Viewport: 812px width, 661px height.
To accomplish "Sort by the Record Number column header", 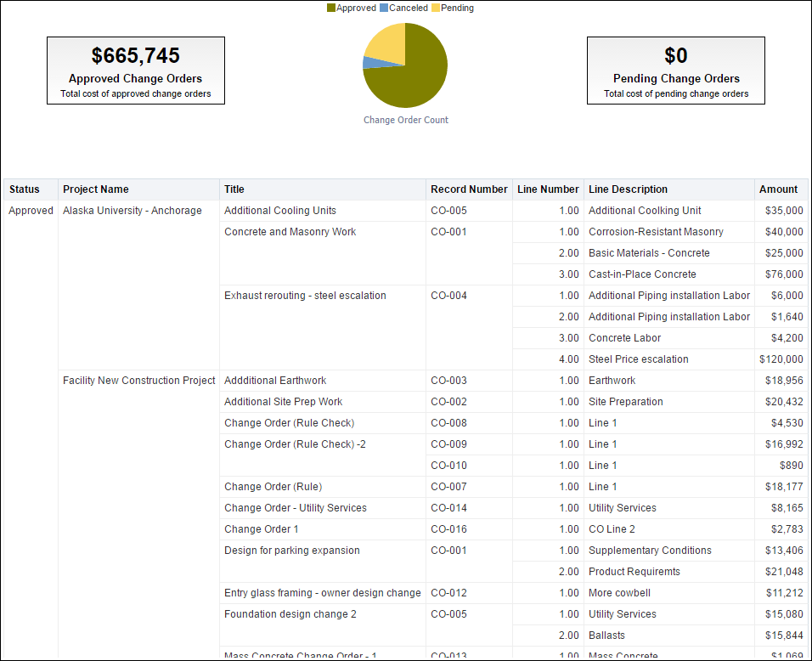I will click(468, 189).
